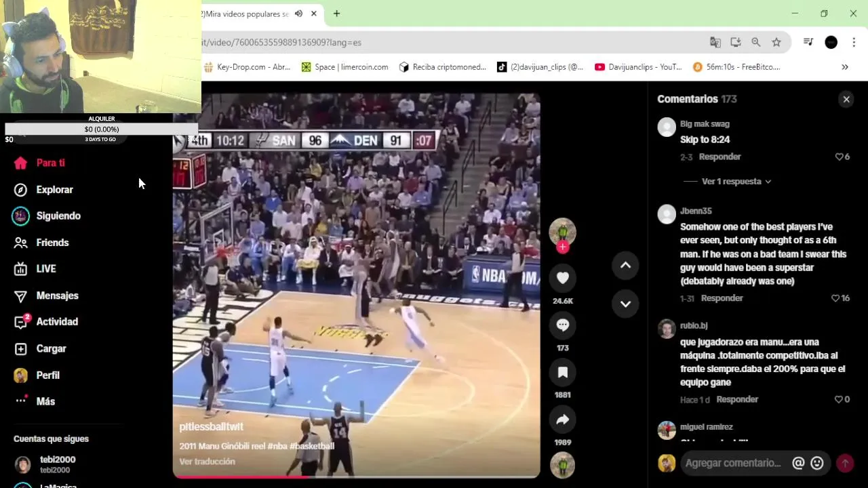This screenshot has height=488, width=868.
Task: Open the emoji picker in comment box
Action: tap(817, 463)
